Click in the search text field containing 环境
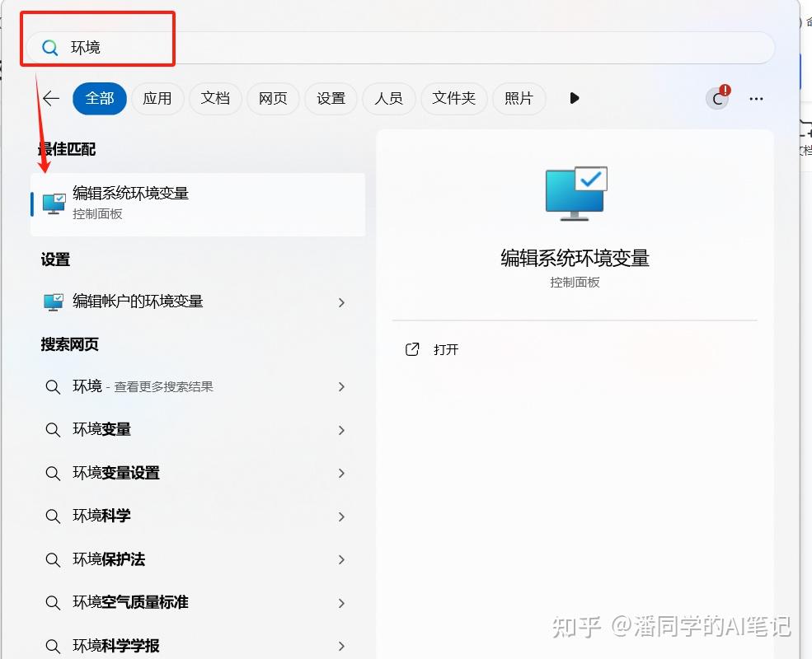812x659 pixels. tap(412, 48)
